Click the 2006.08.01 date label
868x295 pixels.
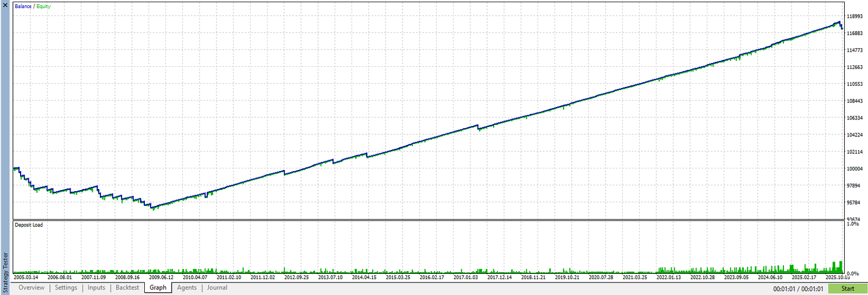coord(60,278)
